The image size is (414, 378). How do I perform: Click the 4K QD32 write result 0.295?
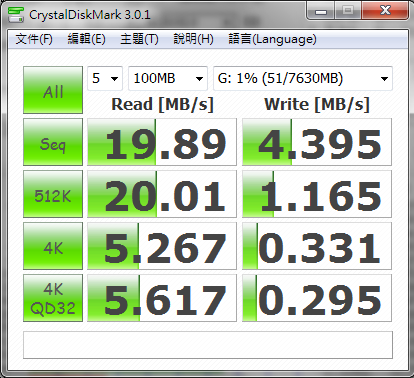click(317, 298)
